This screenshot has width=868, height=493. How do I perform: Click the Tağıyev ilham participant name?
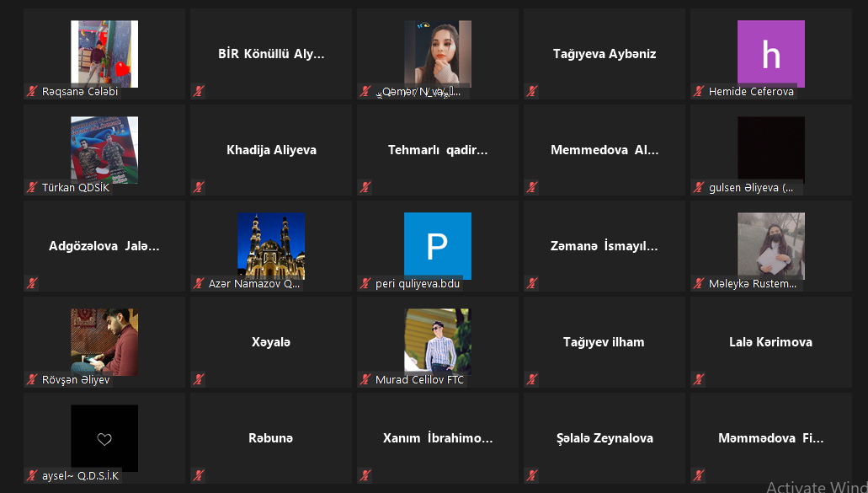point(604,342)
